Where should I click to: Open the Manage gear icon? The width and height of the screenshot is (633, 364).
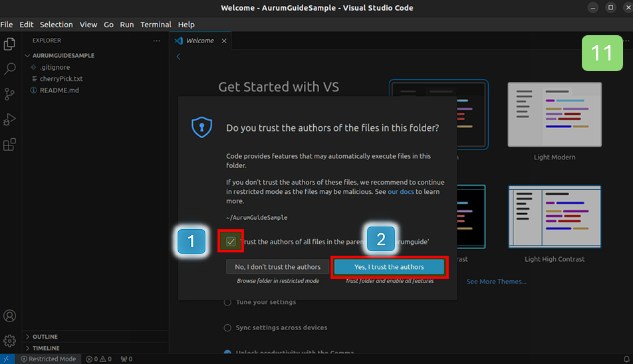10,341
